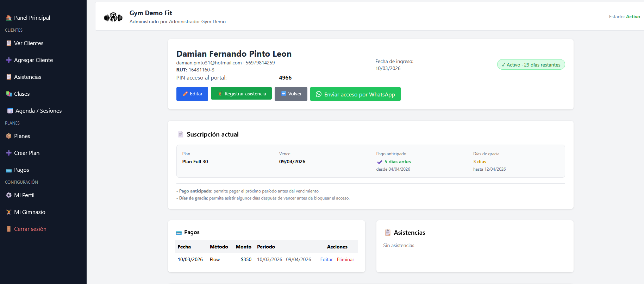Click the Volver button

click(291, 94)
